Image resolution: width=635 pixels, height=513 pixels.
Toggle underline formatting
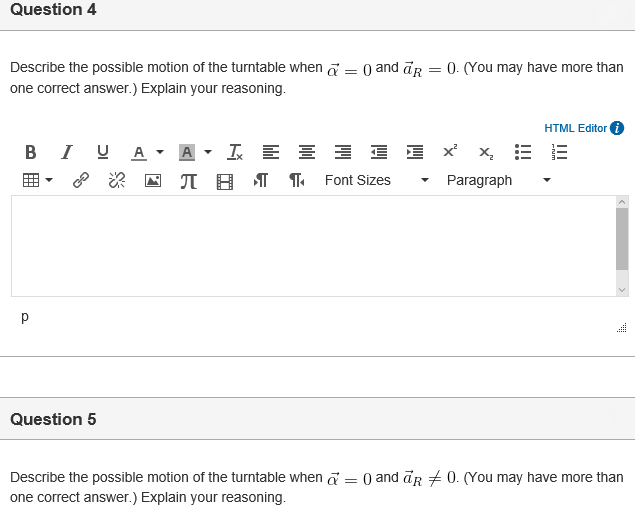(x=101, y=152)
